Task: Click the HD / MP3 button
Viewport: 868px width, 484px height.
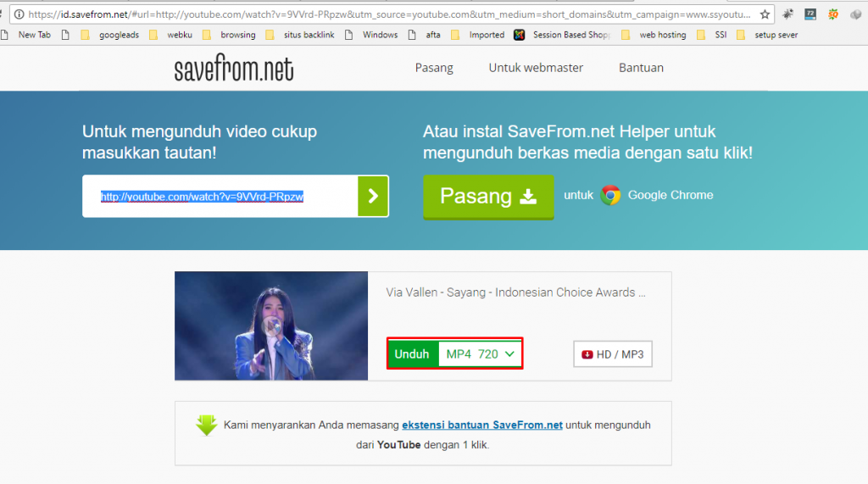Action: [613, 354]
